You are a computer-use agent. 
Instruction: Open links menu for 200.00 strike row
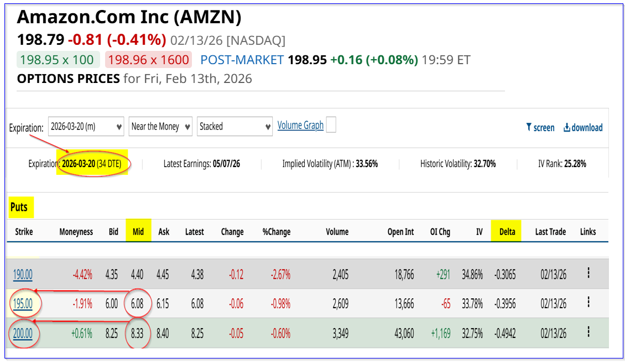[x=588, y=332]
